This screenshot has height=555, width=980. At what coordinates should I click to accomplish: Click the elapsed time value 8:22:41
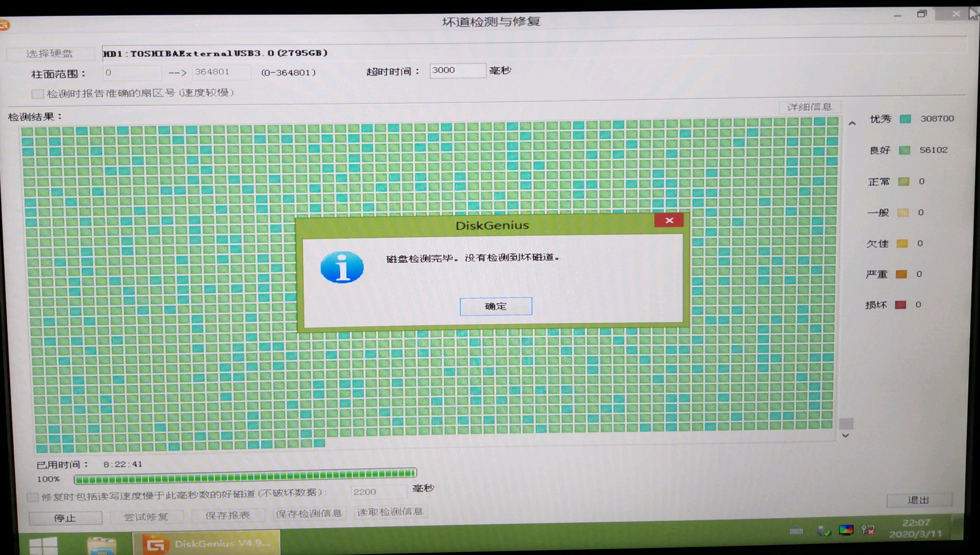click(123, 464)
